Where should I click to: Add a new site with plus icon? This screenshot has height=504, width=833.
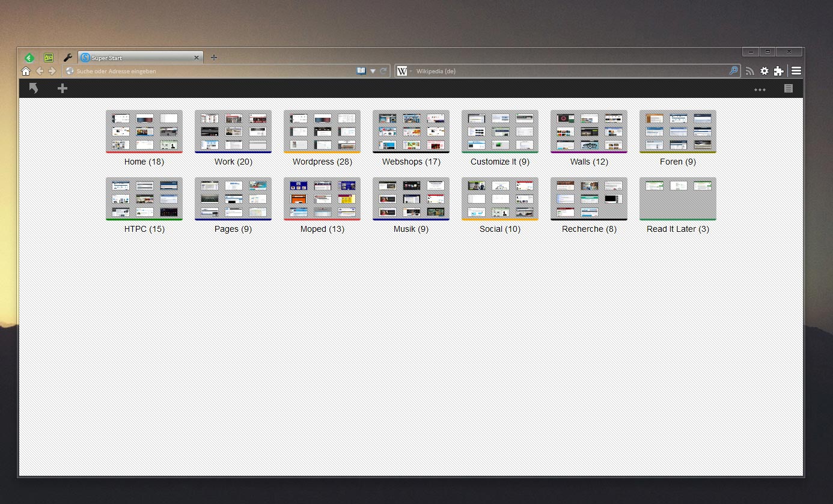click(x=63, y=88)
